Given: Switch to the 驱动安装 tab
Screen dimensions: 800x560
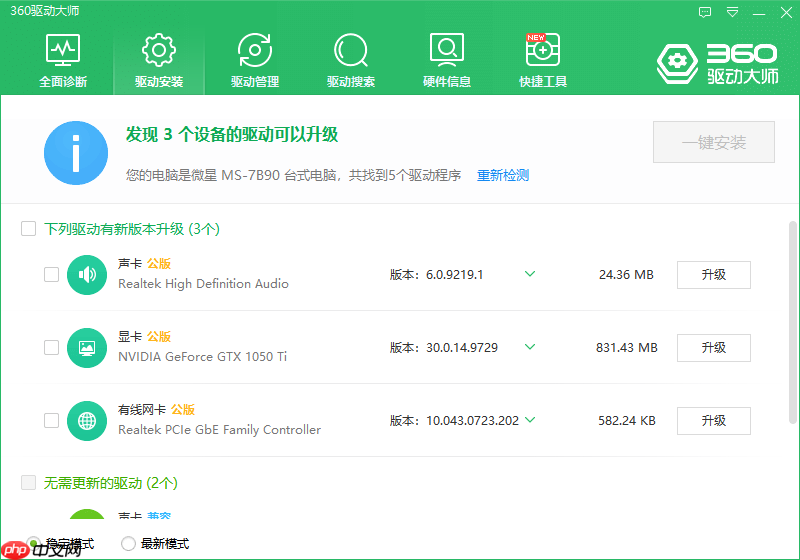Looking at the screenshot, I should [159, 61].
